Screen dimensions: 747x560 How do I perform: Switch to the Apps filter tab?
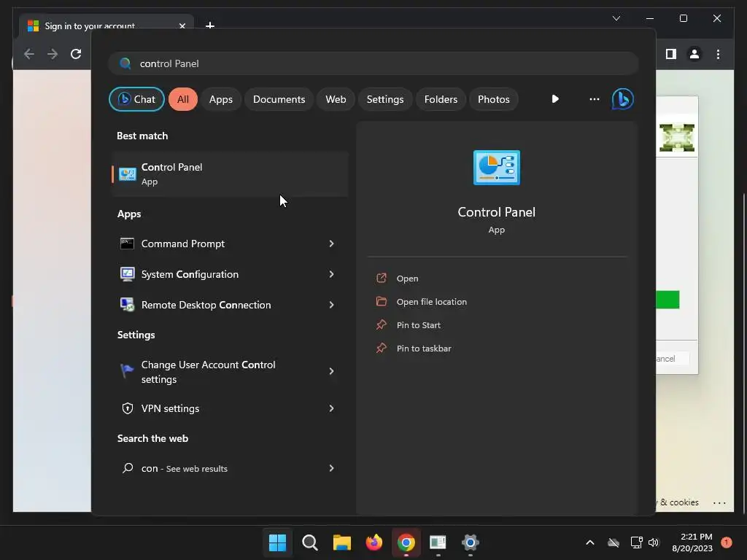coord(220,99)
